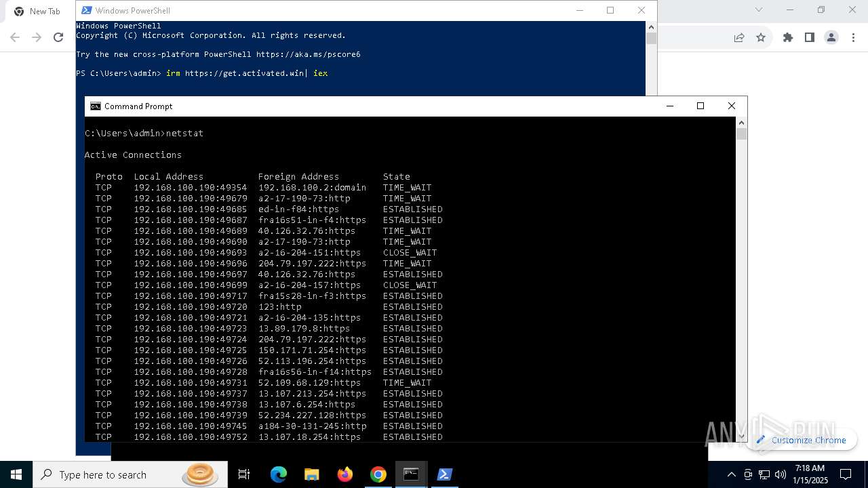Click irm get.activated.win command in PowerShell

coord(247,73)
